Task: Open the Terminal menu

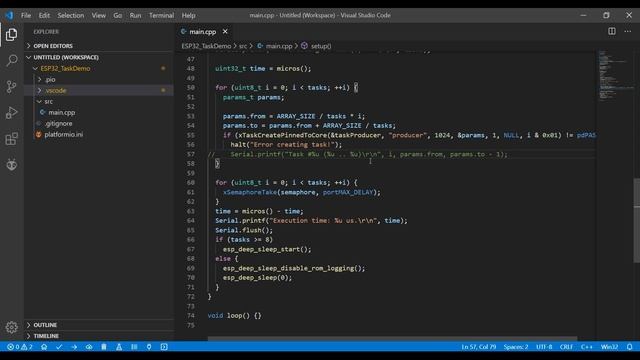Action: [x=161, y=16]
